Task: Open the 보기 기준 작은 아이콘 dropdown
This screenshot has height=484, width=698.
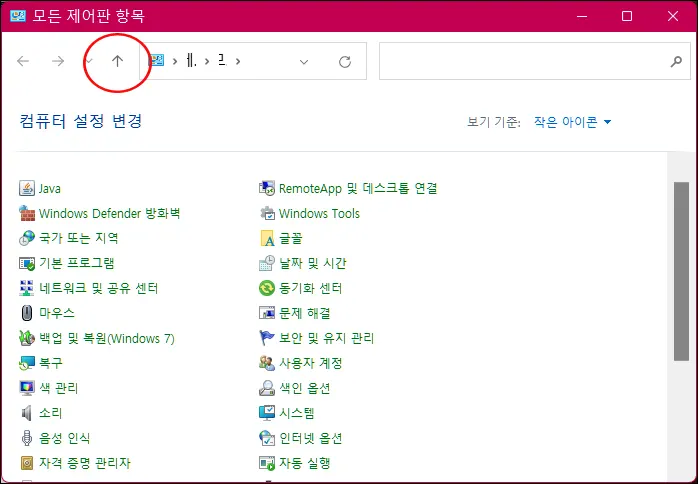Action: click(572, 122)
